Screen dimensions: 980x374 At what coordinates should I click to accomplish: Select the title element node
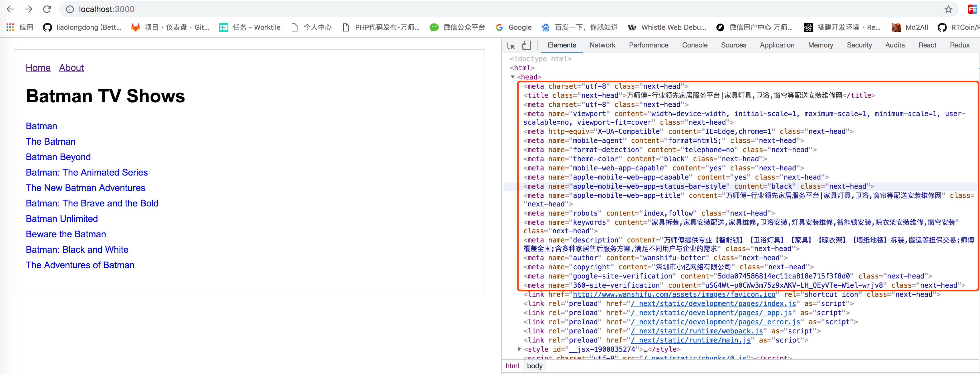point(699,96)
